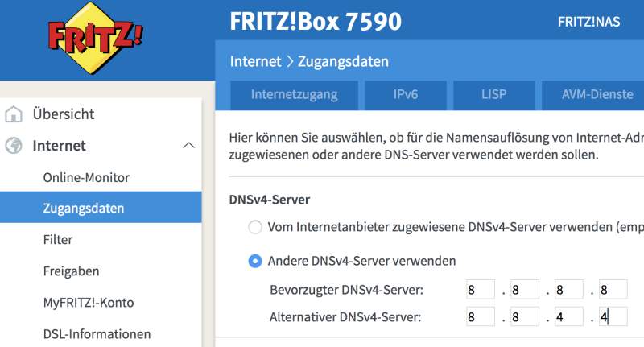Image resolution: width=644 pixels, height=347 pixels.
Task: Click last octet of Alternativer DNSv4-Server
Action: [612, 317]
